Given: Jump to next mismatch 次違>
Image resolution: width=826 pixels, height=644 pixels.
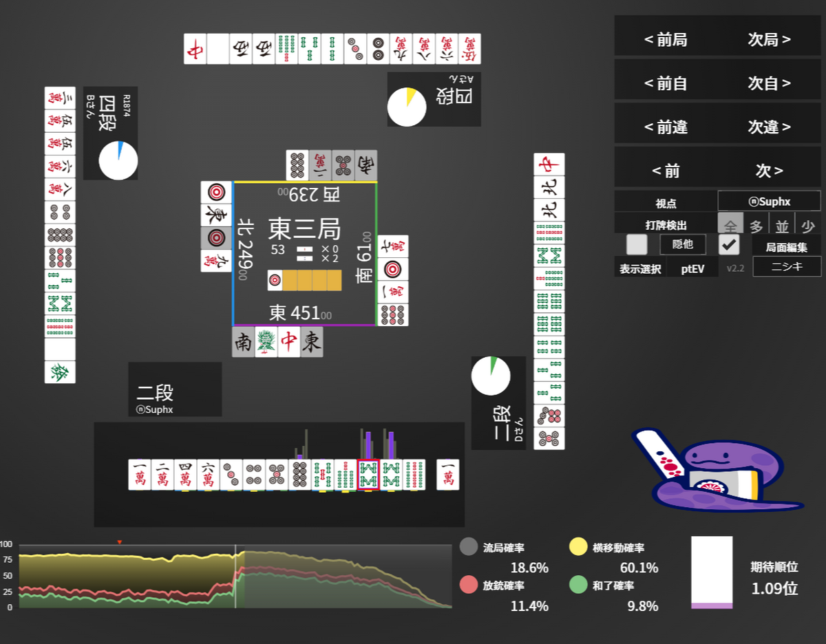Looking at the screenshot, I should pos(770,127).
